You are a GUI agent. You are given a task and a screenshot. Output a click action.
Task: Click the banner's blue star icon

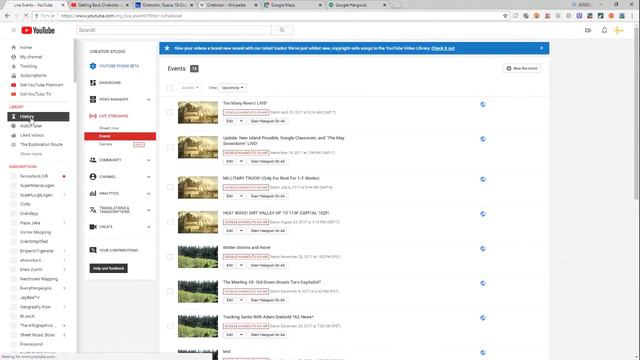(x=167, y=48)
